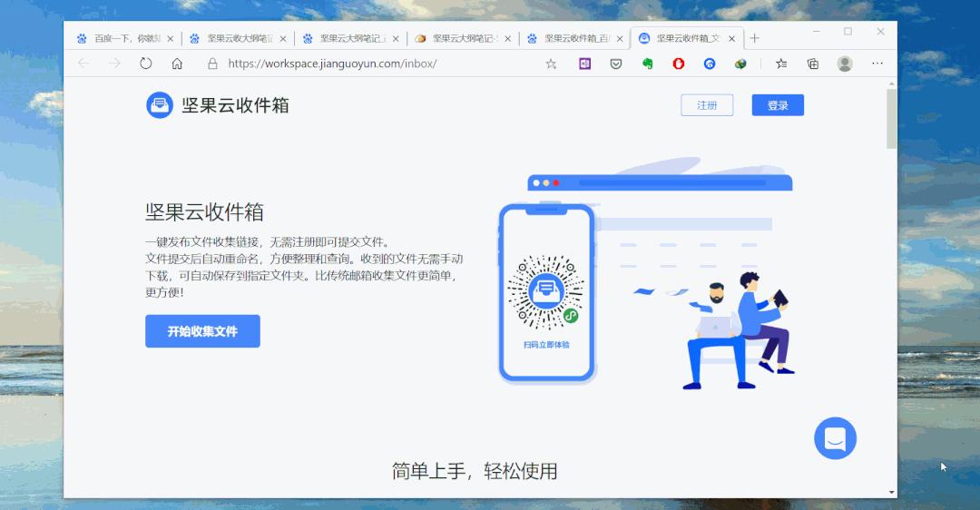Close the active 坚果云收件箱_文 tab
The width and height of the screenshot is (980, 510).
731,39
